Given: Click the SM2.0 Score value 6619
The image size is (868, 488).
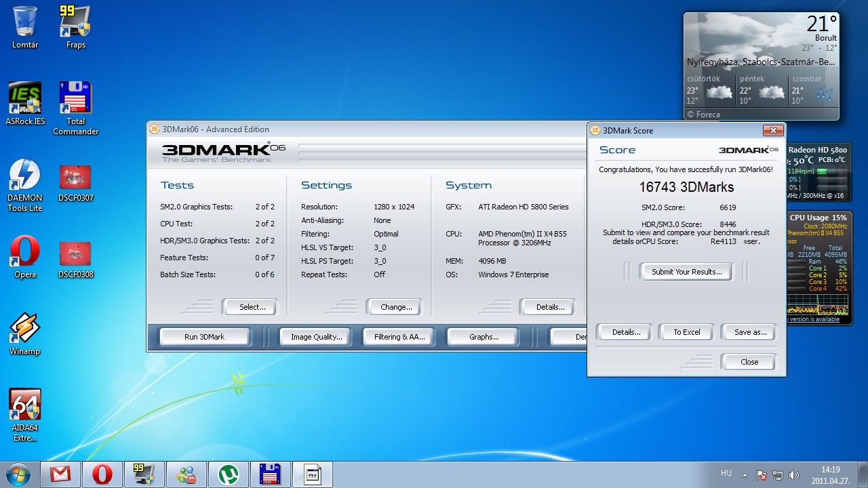Looking at the screenshot, I should [728, 207].
